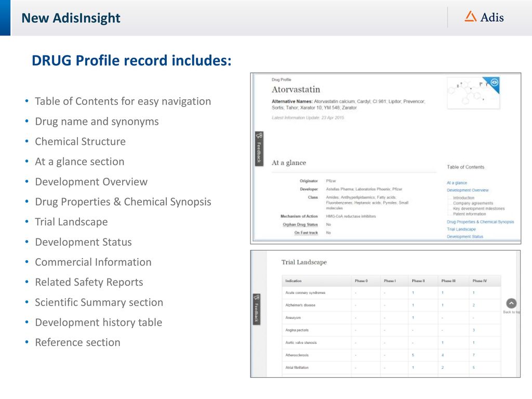Open Phase II trial count for Atherosclerosis

click(x=413, y=355)
